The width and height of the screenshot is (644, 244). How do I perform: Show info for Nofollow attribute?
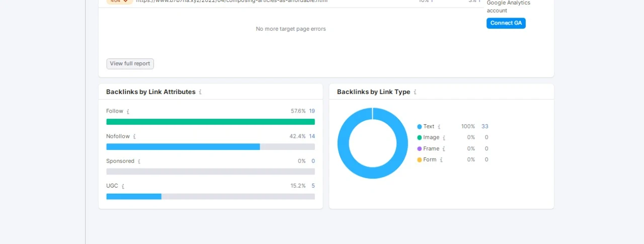pyautogui.click(x=134, y=136)
